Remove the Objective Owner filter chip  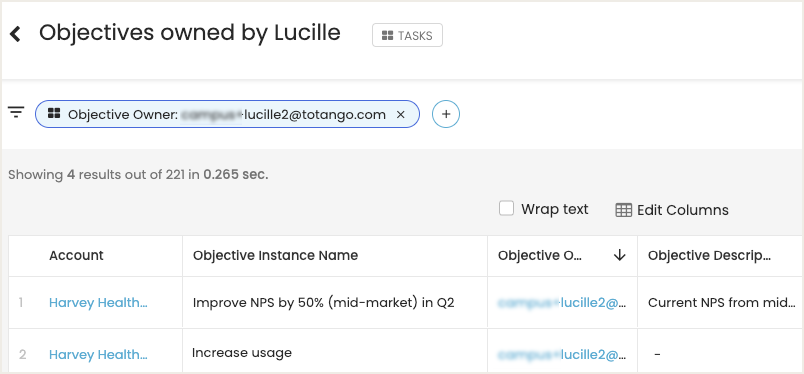[x=401, y=114]
